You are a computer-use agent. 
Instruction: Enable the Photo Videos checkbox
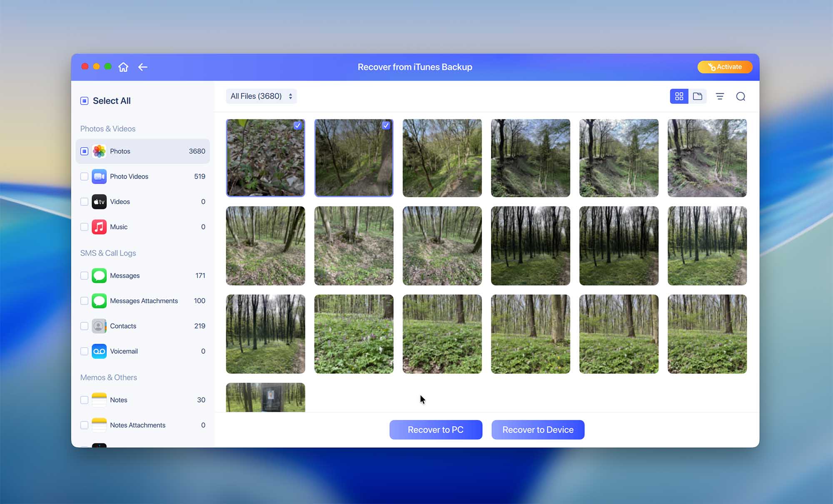tap(84, 176)
